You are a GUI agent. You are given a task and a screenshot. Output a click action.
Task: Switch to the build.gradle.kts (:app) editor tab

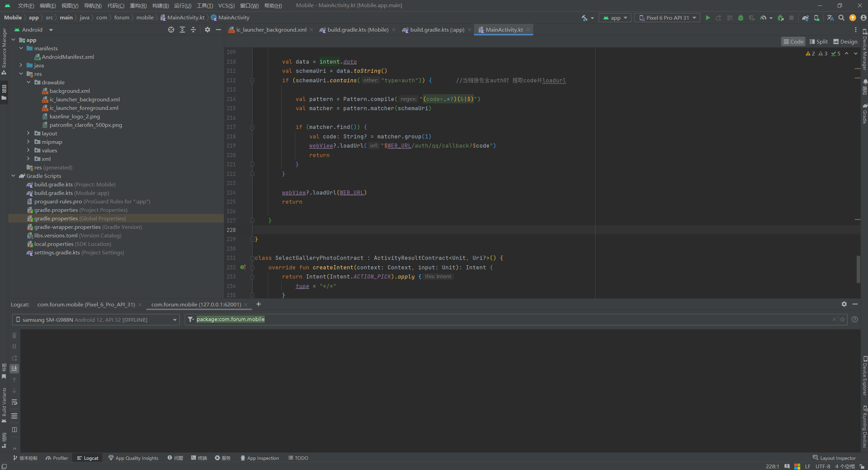437,30
